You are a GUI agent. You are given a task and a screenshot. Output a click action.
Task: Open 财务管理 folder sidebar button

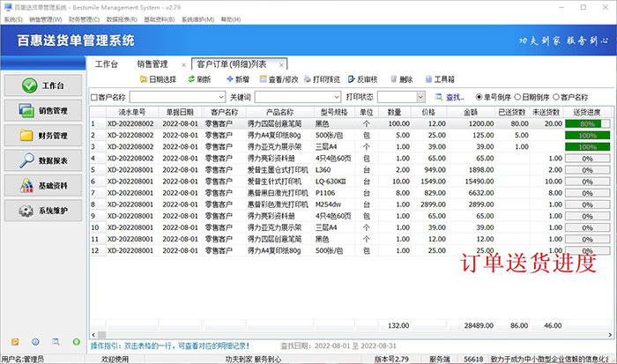coord(43,136)
